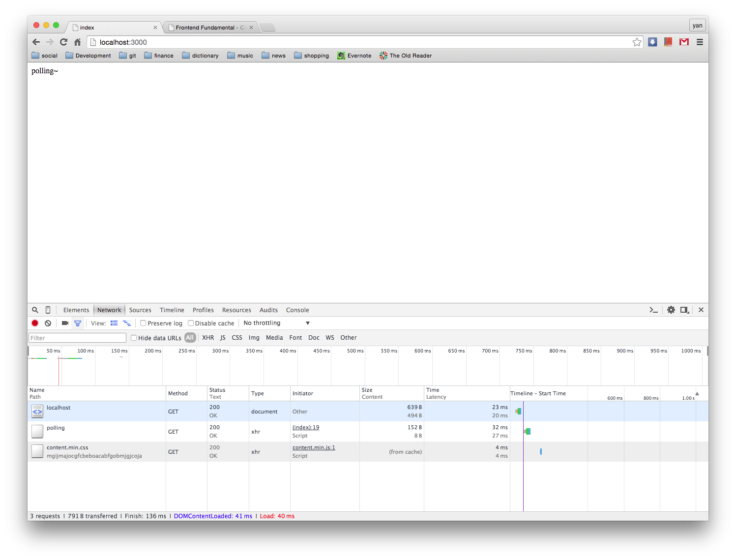Viewport: 736px width, 560px height.
Task: Sort by the Size column header
Action: 391,393
